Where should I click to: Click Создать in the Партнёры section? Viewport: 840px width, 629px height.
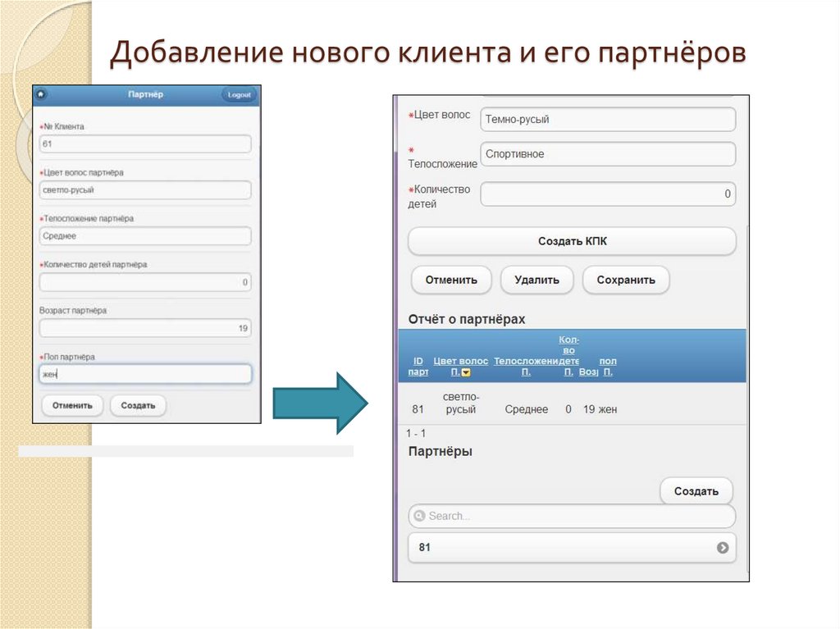[x=696, y=490]
